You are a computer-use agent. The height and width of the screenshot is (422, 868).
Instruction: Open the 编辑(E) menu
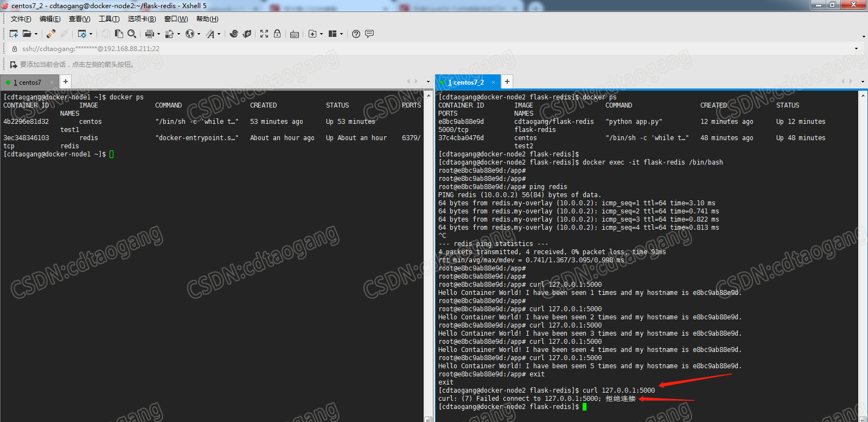[x=50, y=19]
